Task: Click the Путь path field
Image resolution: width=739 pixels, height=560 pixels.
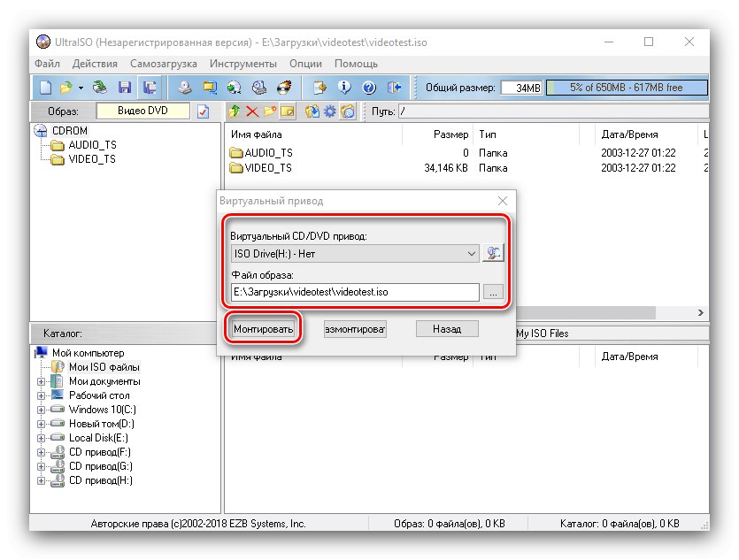Action: pos(553,111)
